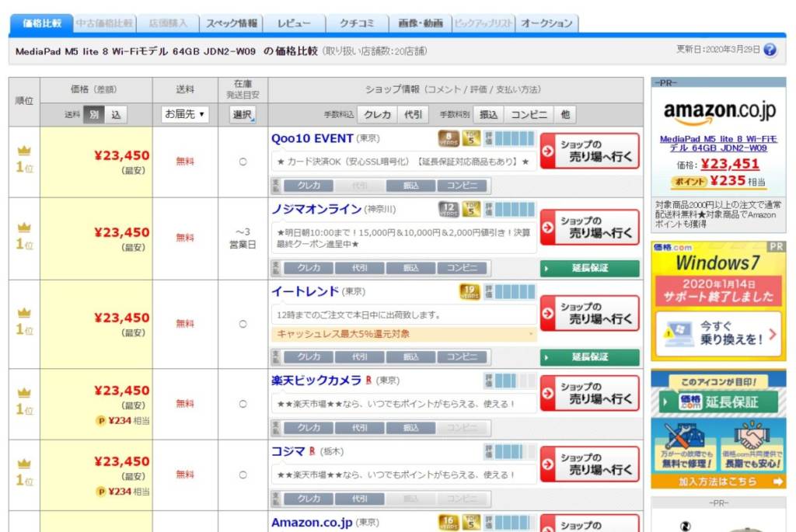Click 延長保証 button in ノジマオンライン row
796x532 pixels.
(x=590, y=268)
